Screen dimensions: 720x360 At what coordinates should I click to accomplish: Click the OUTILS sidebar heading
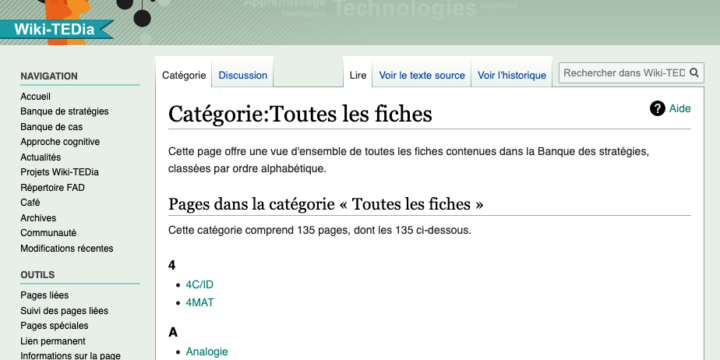point(37,275)
